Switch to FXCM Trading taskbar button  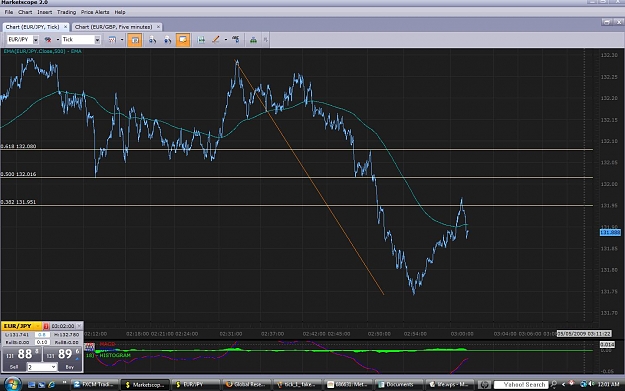tap(95, 385)
